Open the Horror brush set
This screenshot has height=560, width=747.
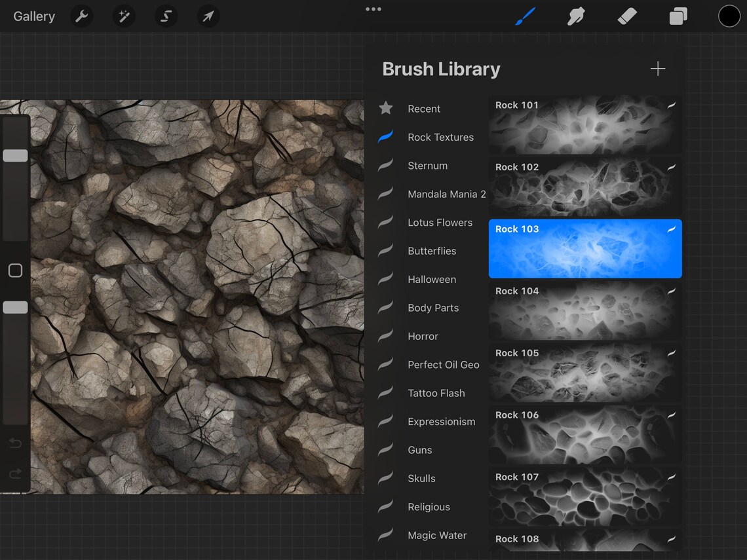pos(423,336)
